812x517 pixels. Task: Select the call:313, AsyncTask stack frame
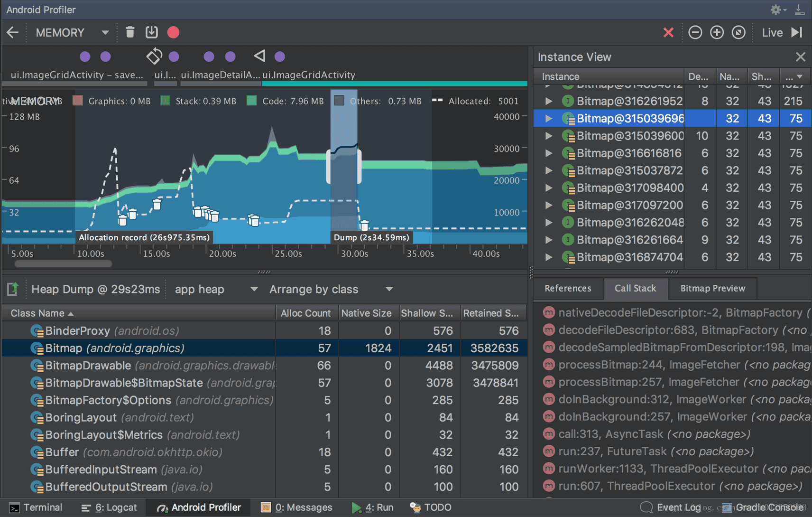tap(676, 434)
